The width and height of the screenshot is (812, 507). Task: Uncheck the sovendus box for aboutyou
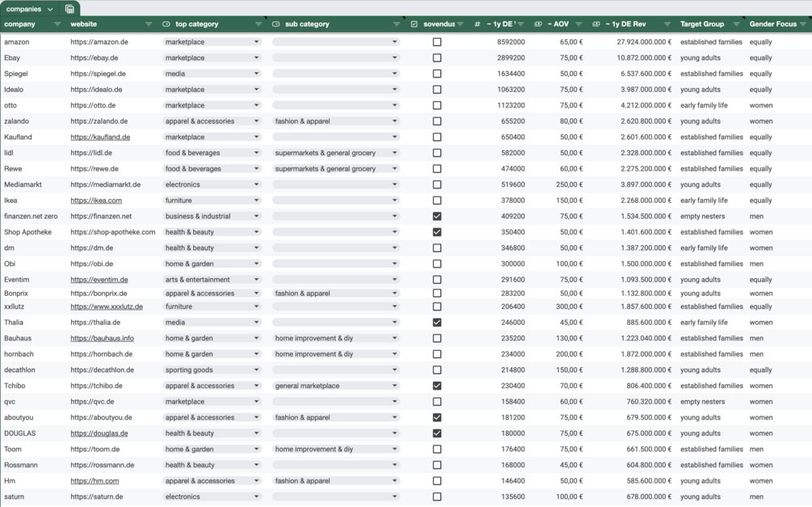pos(437,417)
